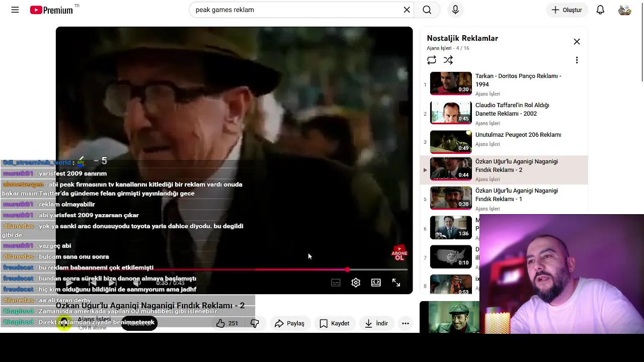
Task: Open the hamburger guide menu
Action: coord(15,10)
